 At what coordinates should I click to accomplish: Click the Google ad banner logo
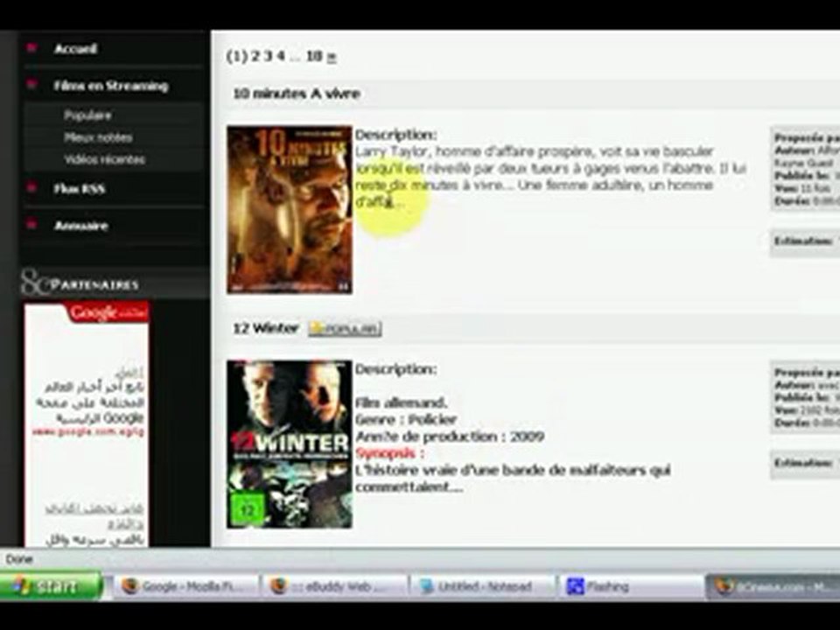point(107,313)
